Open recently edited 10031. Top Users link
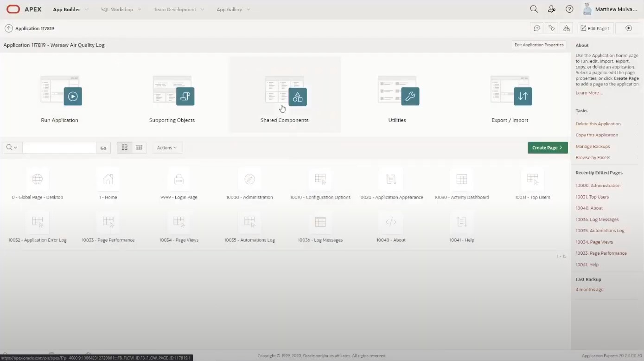Viewport: 644px width, 361px height. click(x=592, y=197)
